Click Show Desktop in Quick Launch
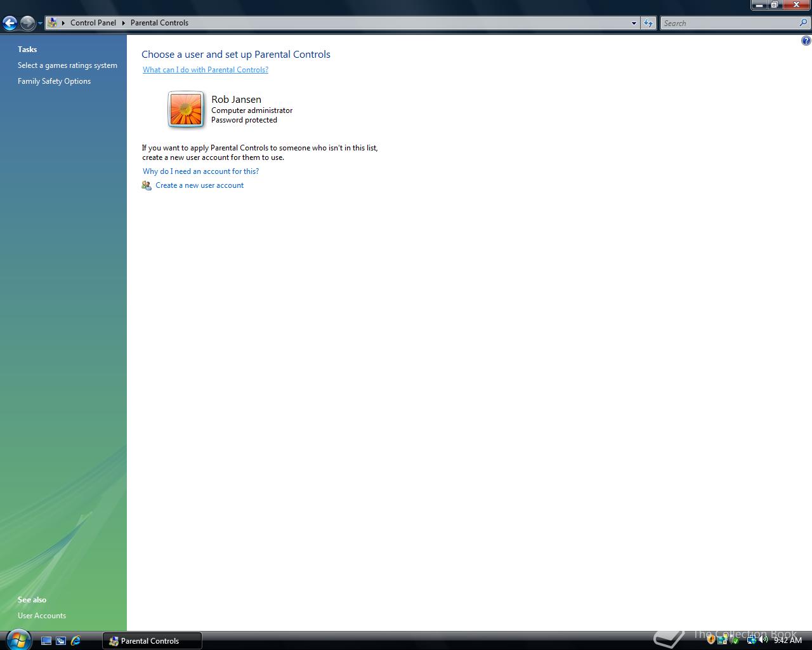The image size is (812, 650). (46, 641)
